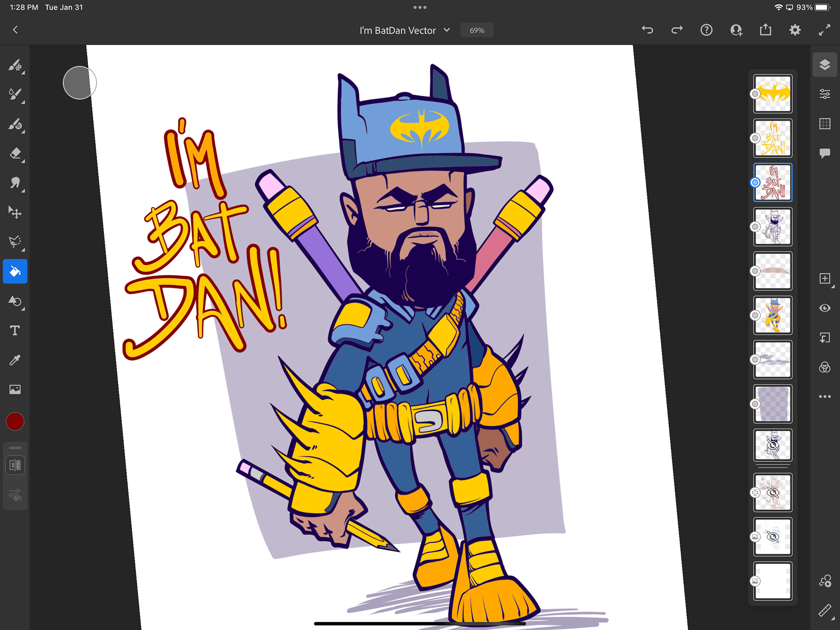Open the Layer properties sliders panel
Image resolution: width=840 pixels, height=630 pixels.
pyautogui.click(x=825, y=94)
